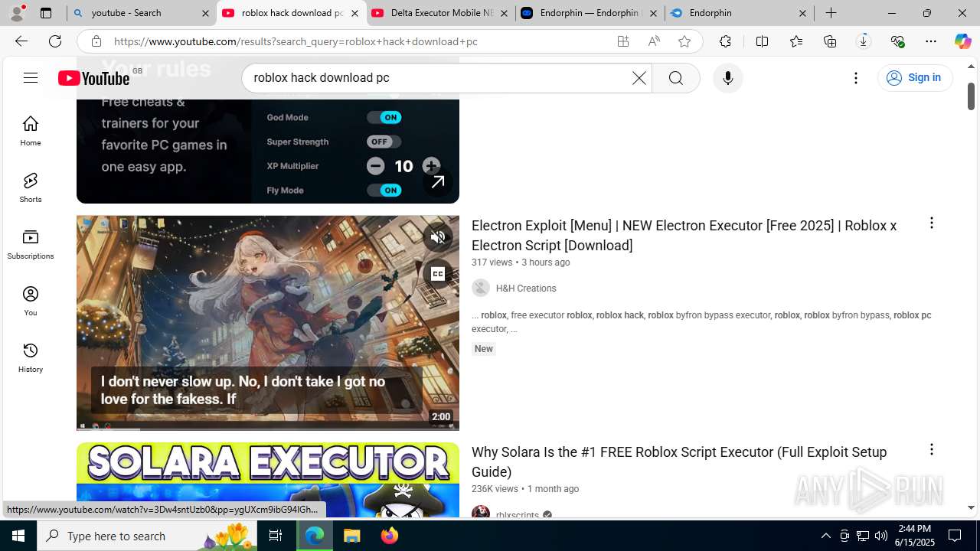
Task: Open the Extensions puzzle icon
Action: coord(725,41)
